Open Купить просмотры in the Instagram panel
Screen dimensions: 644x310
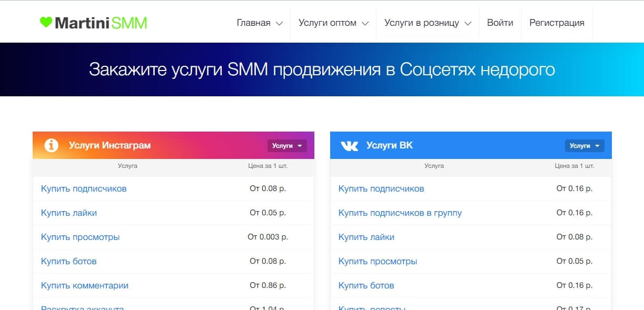coord(81,237)
